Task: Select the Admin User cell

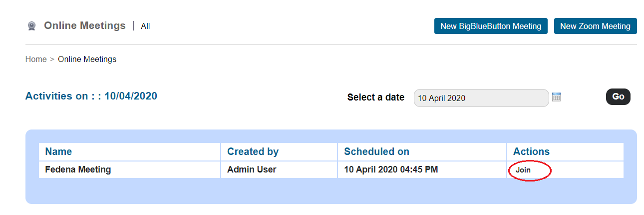Action: [279, 169]
